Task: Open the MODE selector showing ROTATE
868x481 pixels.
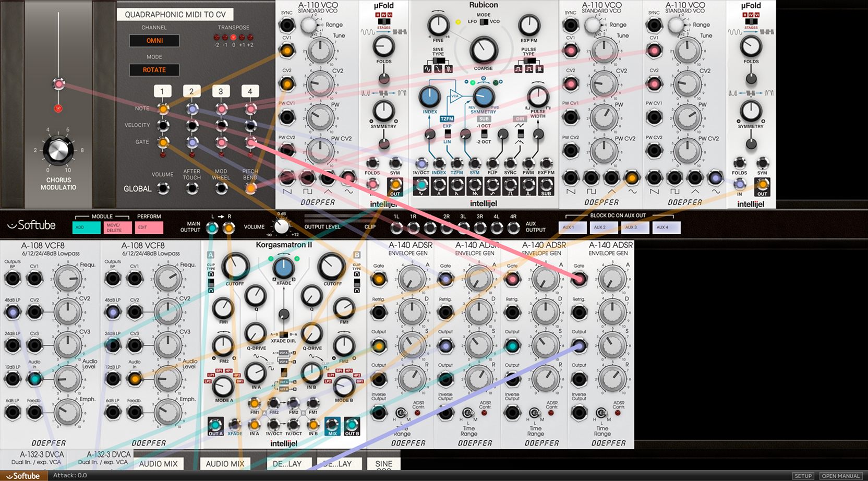Action: coord(154,70)
